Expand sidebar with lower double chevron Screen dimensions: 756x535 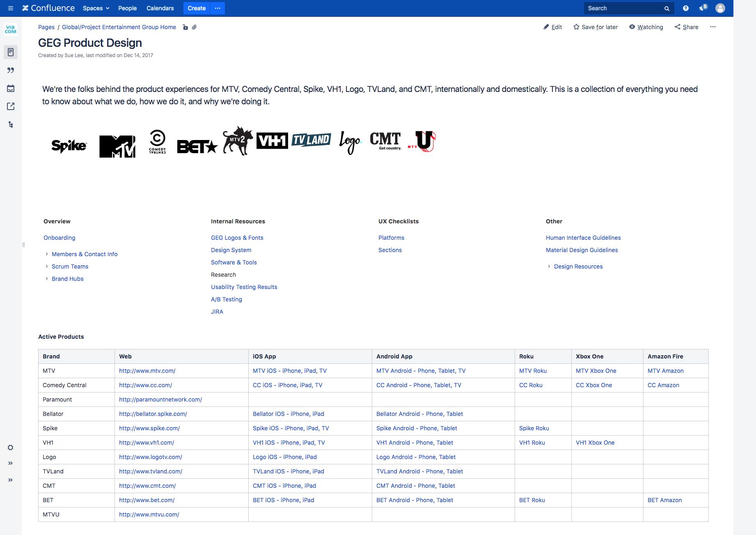click(x=11, y=480)
